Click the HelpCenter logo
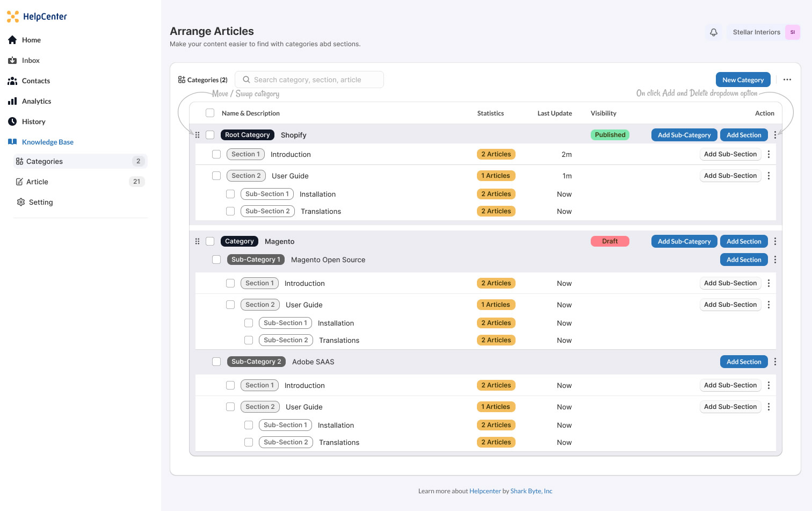 tap(37, 17)
